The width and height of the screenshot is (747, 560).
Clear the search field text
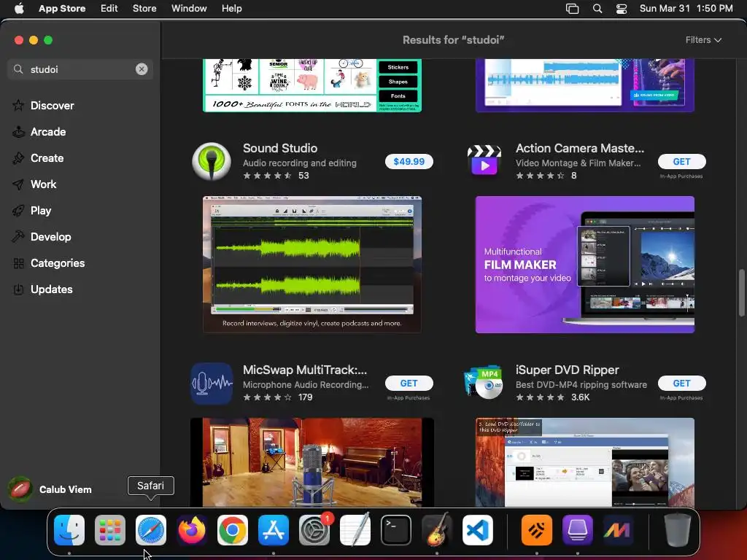coord(142,69)
